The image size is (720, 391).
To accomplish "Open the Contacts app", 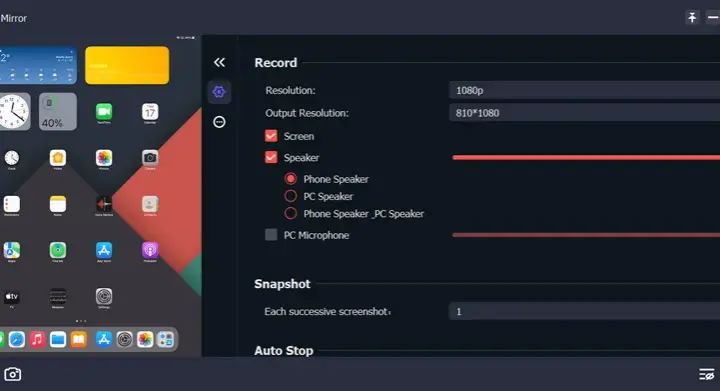I will pyautogui.click(x=150, y=204).
